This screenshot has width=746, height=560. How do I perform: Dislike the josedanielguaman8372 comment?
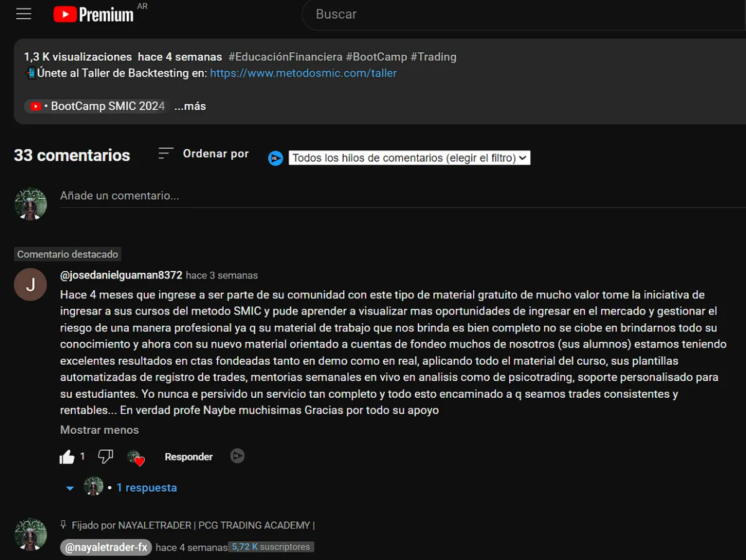[x=106, y=457]
